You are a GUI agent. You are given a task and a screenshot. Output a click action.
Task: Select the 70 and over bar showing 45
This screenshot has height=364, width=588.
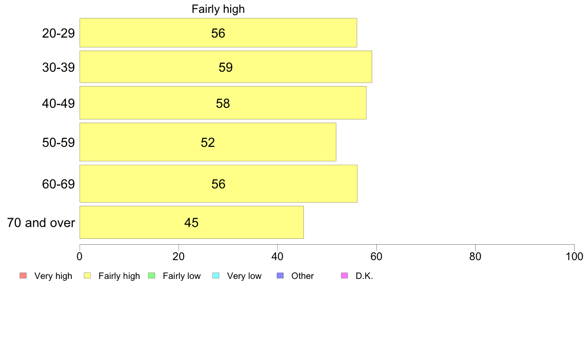pos(192,222)
